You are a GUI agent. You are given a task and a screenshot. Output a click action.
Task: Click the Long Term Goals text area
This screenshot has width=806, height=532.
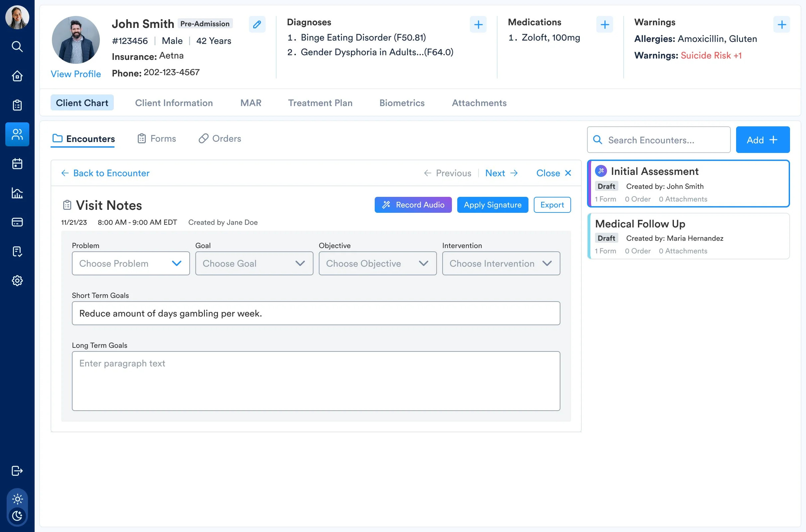coord(316,381)
